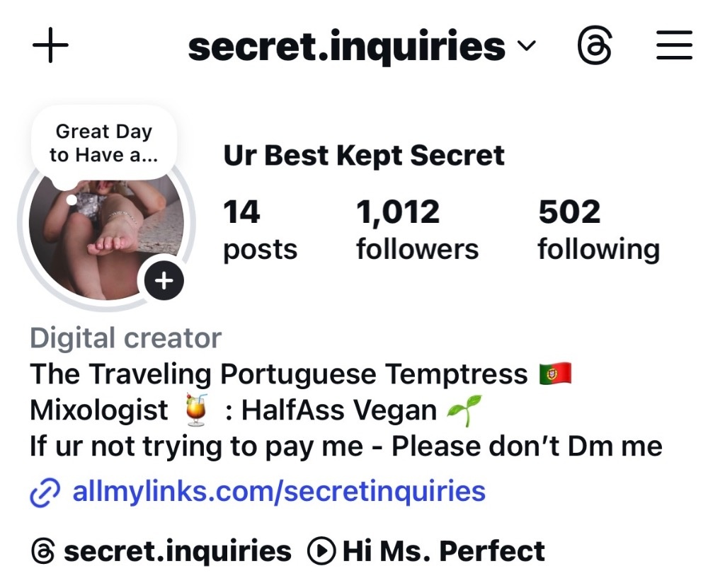This screenshot has height=588, width=725.
Task: Expand the account switcher chevron
Action: point(526,45)
